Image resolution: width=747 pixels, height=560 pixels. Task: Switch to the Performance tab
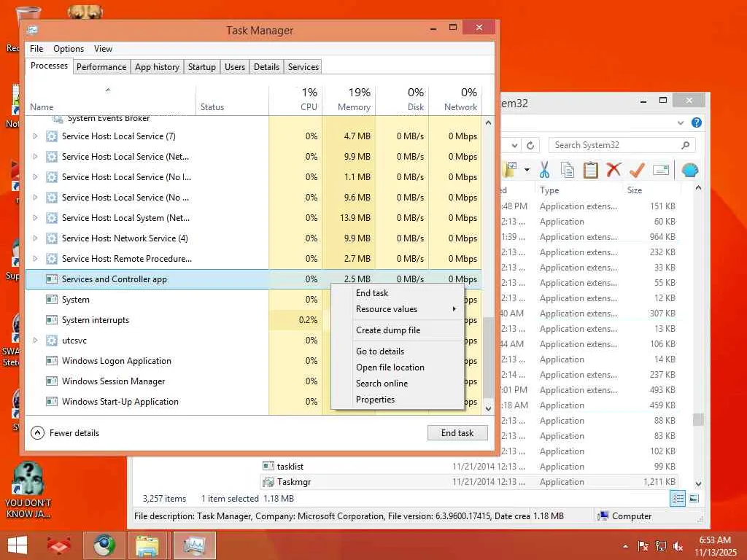point(101,67)
